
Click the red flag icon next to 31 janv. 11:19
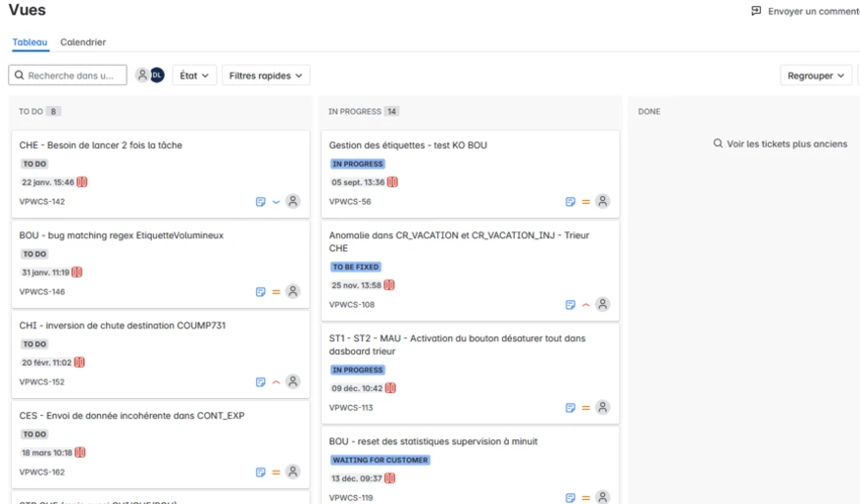(76, 272)
